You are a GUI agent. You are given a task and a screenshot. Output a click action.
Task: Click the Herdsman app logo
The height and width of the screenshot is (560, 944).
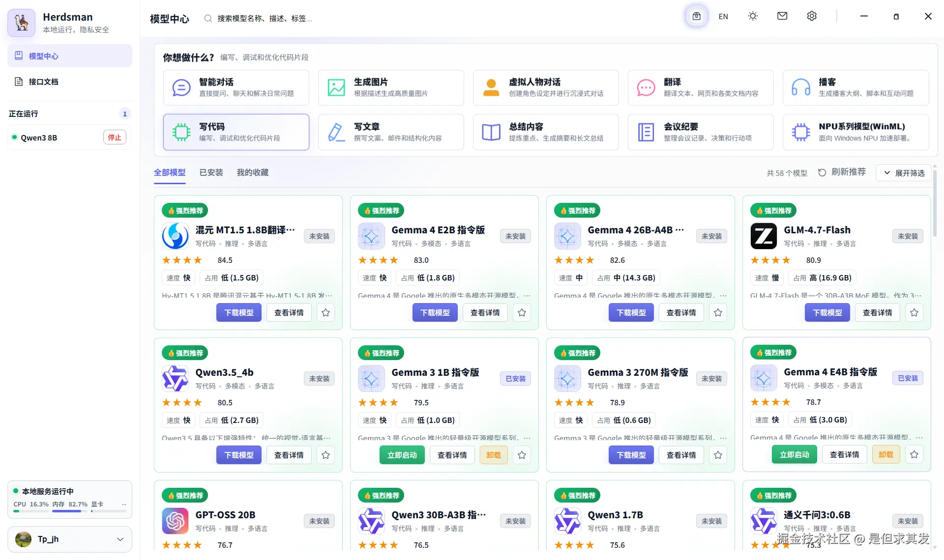coord(21,23)
